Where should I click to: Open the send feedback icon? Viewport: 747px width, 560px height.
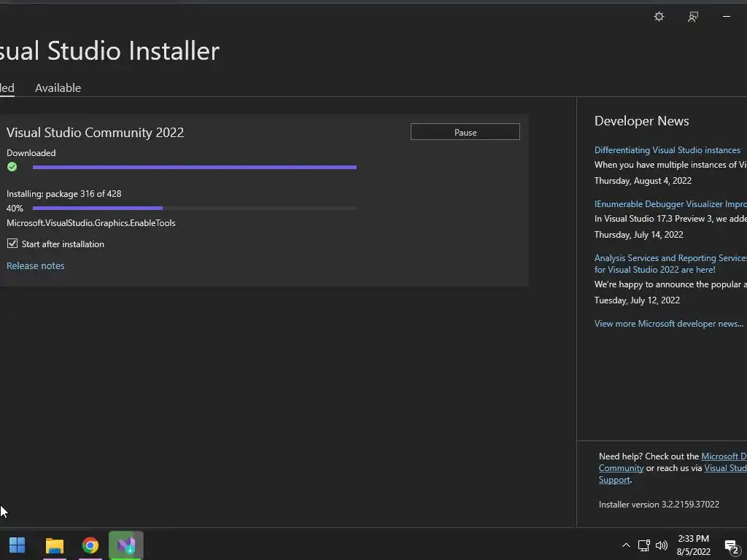(x=693, y=17)
